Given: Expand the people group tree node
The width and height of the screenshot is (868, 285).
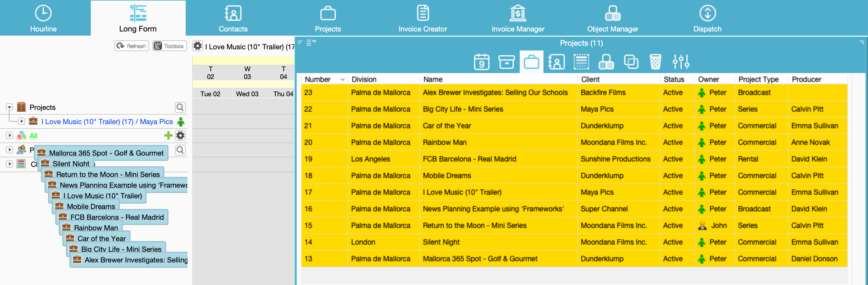Looking at the screenshot, I should [9, 150].
